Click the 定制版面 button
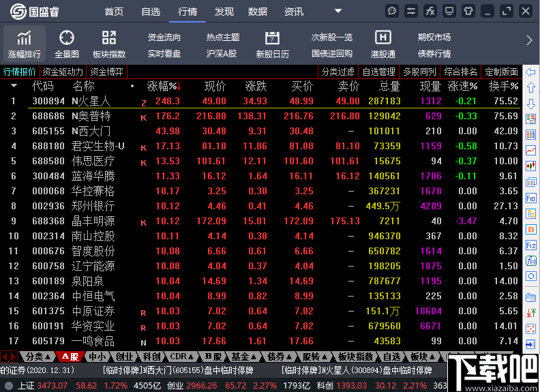 point(501,72)
